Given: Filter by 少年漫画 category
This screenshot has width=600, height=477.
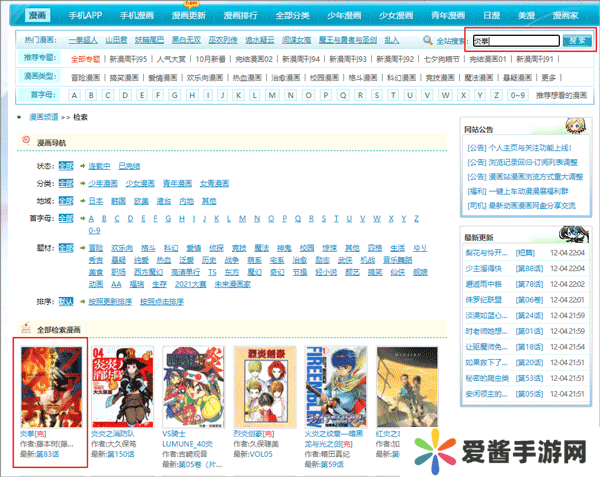Looking at the screenshot, I should tap(102, 183).
